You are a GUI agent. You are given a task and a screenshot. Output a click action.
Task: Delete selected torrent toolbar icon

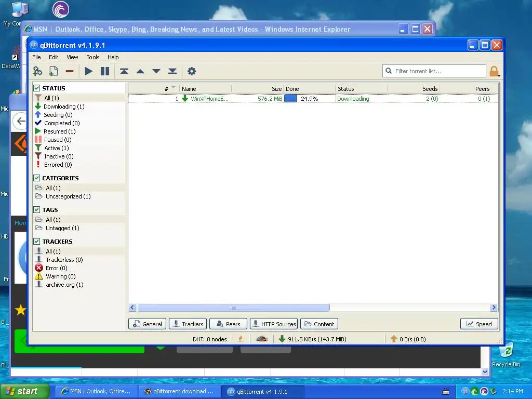click(x=70, y=71)
